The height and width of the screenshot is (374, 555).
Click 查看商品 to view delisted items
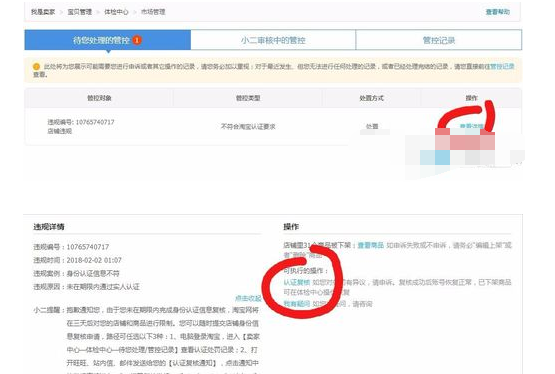coord(371,245)
